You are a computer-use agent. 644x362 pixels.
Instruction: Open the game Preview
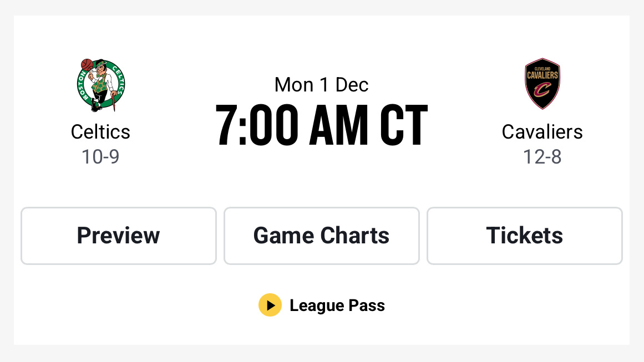[x=118, y=236]
